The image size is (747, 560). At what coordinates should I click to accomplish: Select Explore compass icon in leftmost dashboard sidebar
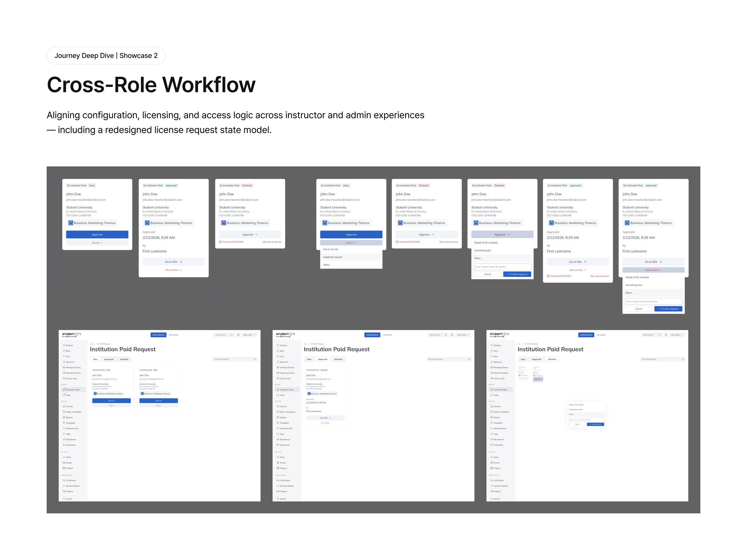pos(64,418)
